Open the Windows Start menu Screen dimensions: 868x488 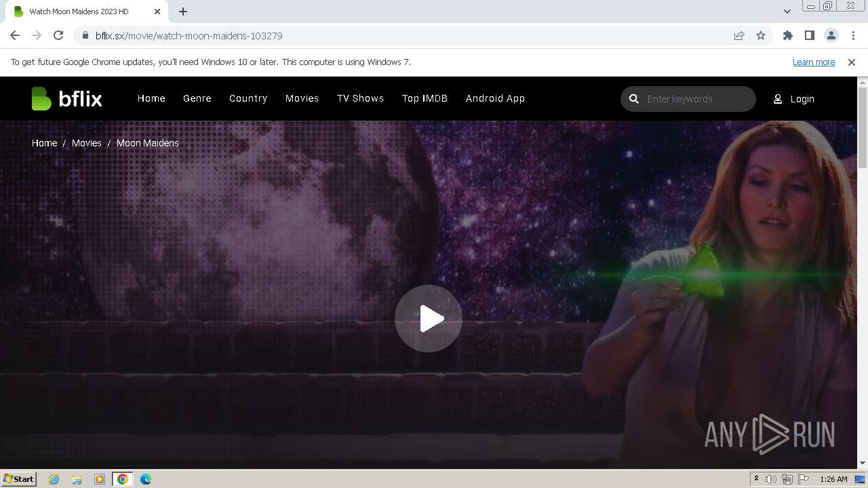(18, 479)
